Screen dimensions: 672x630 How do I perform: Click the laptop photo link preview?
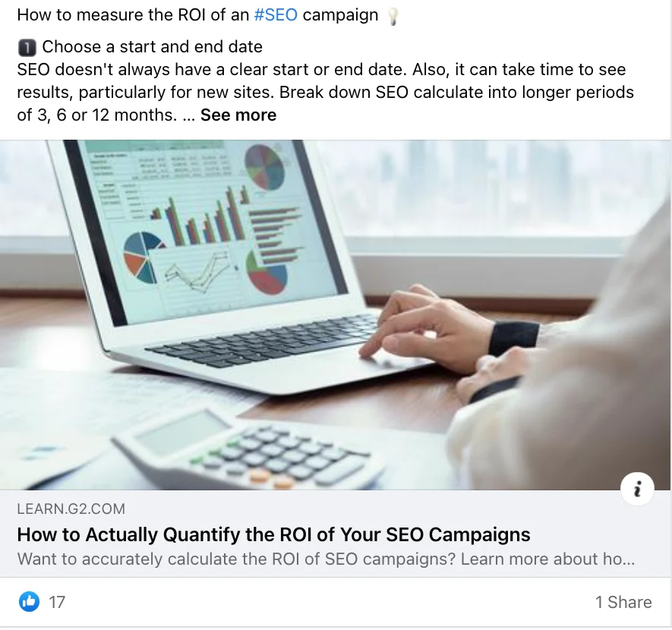[335, 315]
